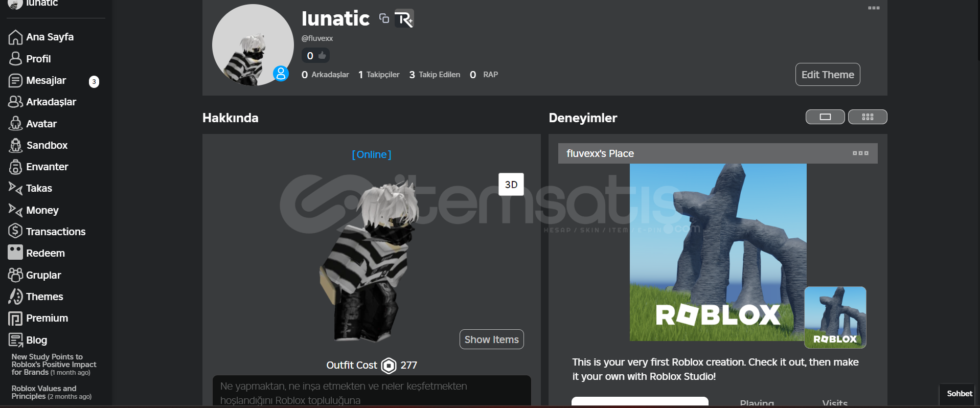Toggle the 3D avatar view
Image resolution: width=980 pixels, height=408 pixels.
(x=511, y=185)
